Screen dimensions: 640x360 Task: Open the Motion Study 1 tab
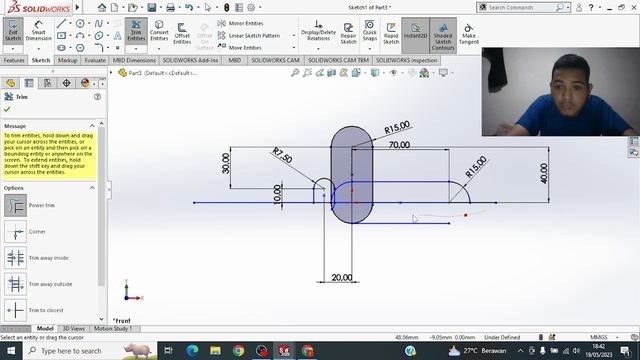click(x=113, y=329)
